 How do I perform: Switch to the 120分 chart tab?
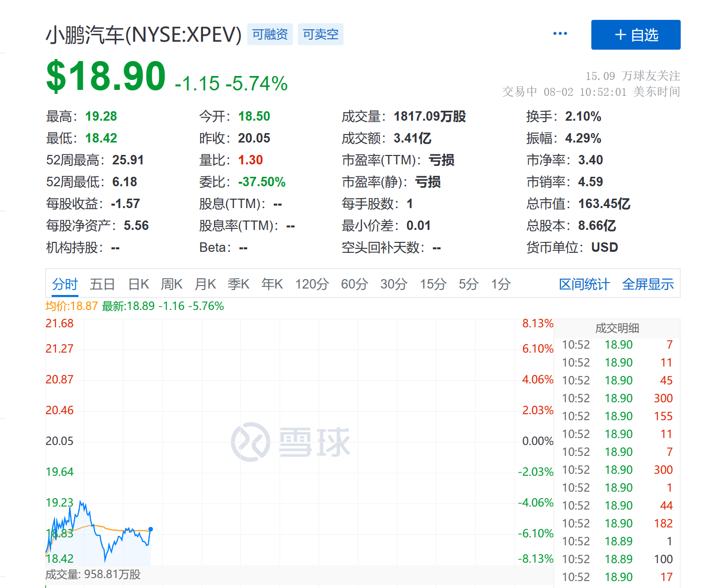312,284
